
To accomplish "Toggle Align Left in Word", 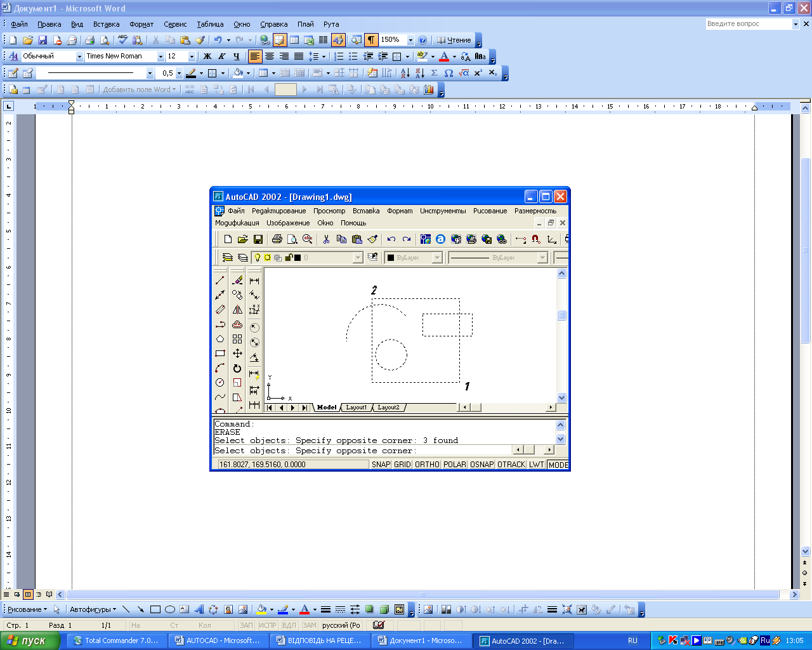I will [255, 56].
